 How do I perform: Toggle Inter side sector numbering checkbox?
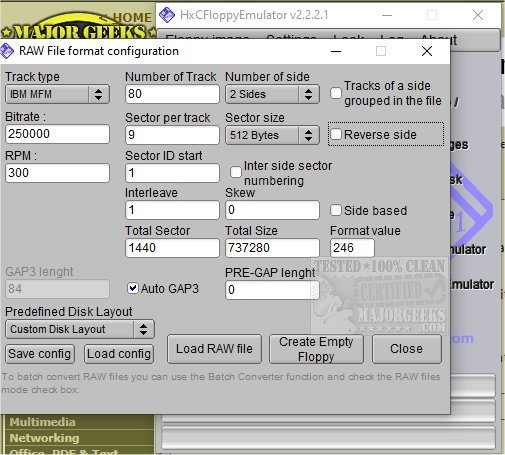click(x=236, y=172)
